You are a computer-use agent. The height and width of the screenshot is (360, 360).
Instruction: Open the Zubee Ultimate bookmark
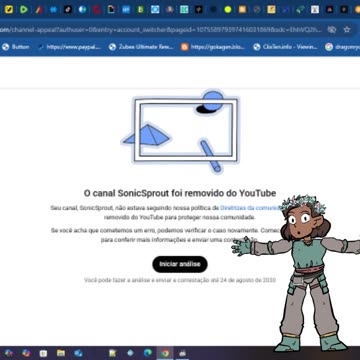pyautogui.click(x=141, y=47)
